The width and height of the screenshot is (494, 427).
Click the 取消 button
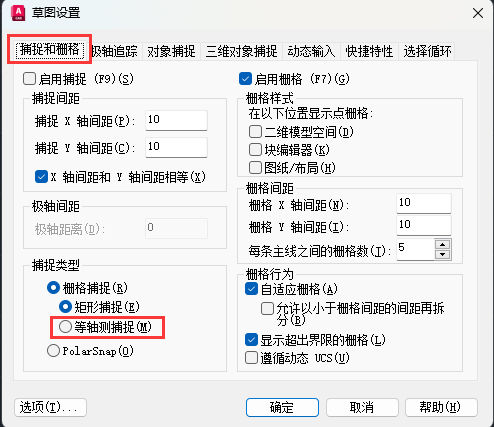coord(362,407)
